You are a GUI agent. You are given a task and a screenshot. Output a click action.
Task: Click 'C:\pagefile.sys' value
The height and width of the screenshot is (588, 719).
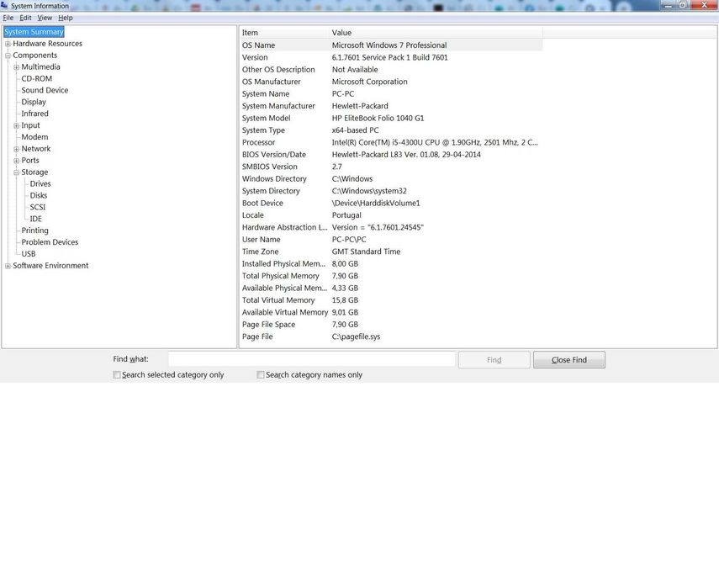[x=356, y=336]
